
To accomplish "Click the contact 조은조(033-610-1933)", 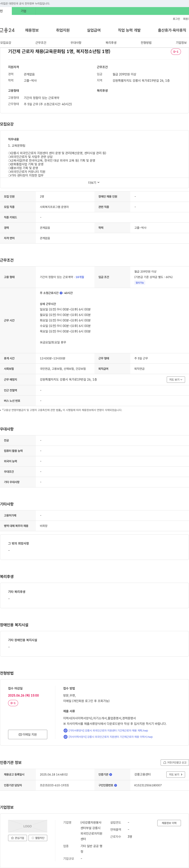I will tap(54, 785).
